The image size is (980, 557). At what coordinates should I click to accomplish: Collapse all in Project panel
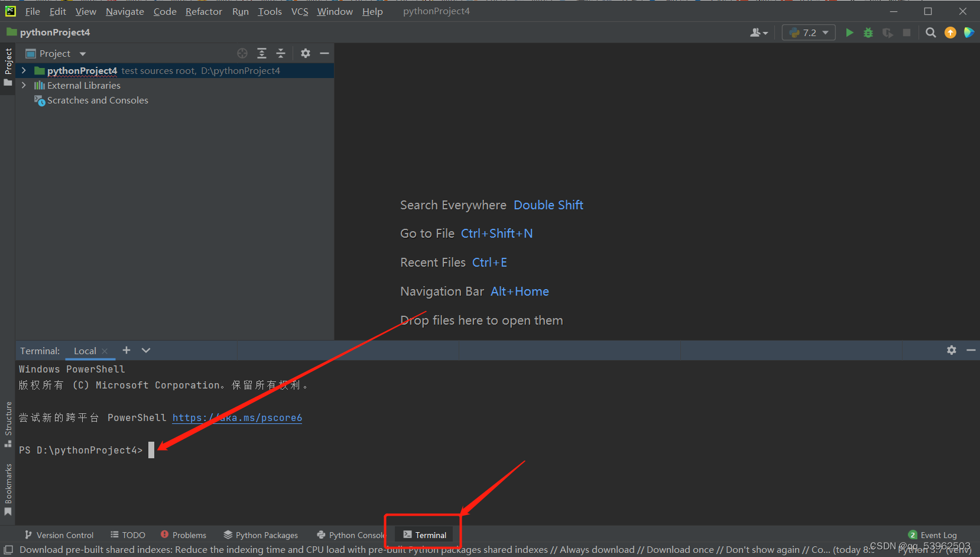pyautogui.click(x=281, y=53)
